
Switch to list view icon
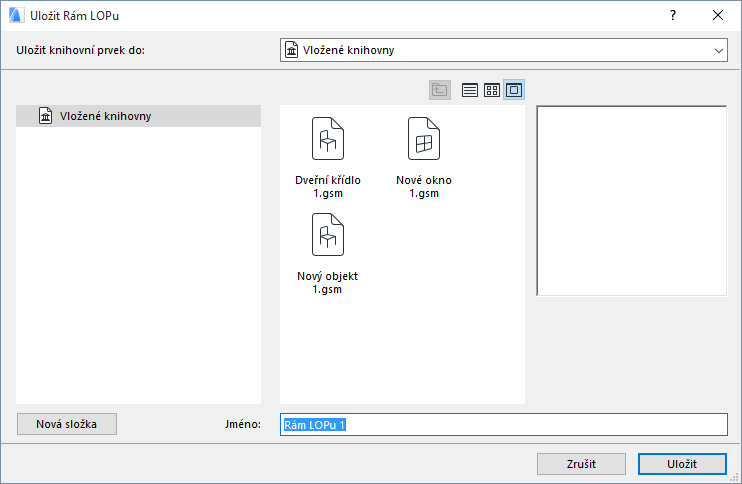pyautogui.click(x=469, y=90)
